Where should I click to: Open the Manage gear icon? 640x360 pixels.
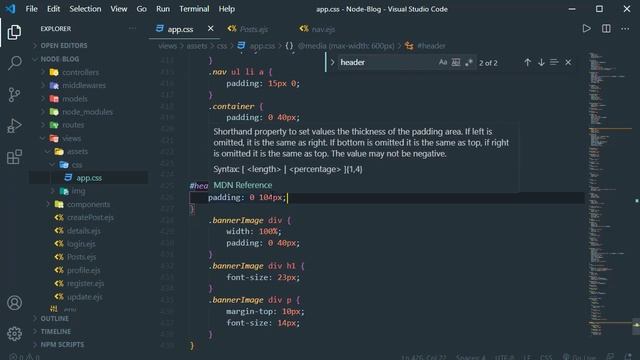[14, 334]
